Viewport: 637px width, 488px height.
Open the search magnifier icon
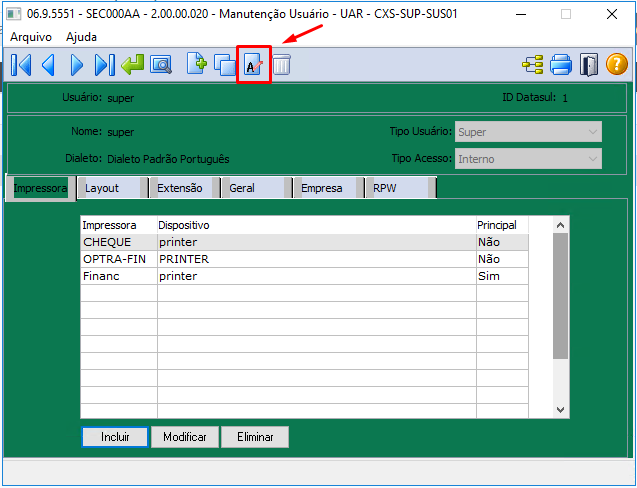coord(161,65)
